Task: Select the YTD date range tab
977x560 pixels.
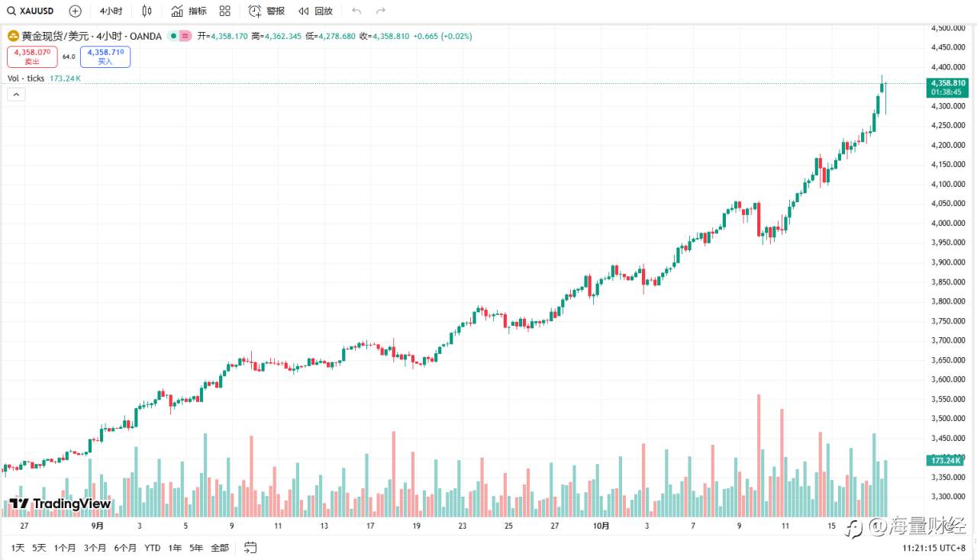Action: pyautogui.click(x=153, y=548)
